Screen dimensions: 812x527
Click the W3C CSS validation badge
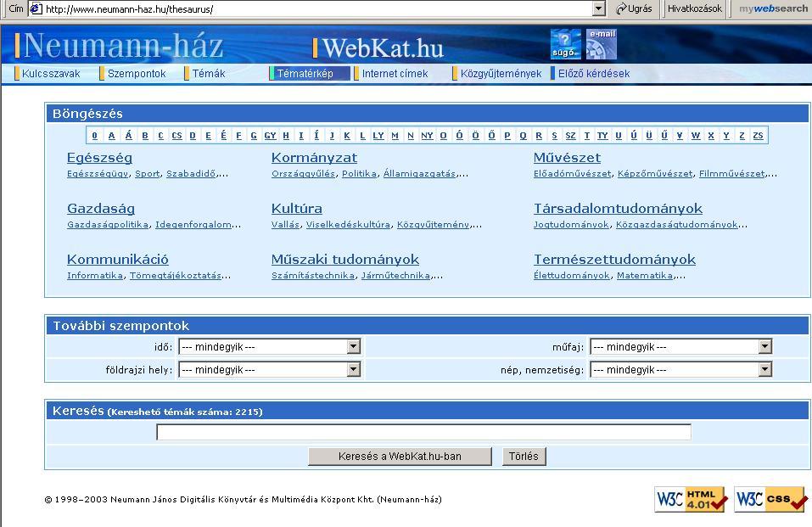click(770, 499)
